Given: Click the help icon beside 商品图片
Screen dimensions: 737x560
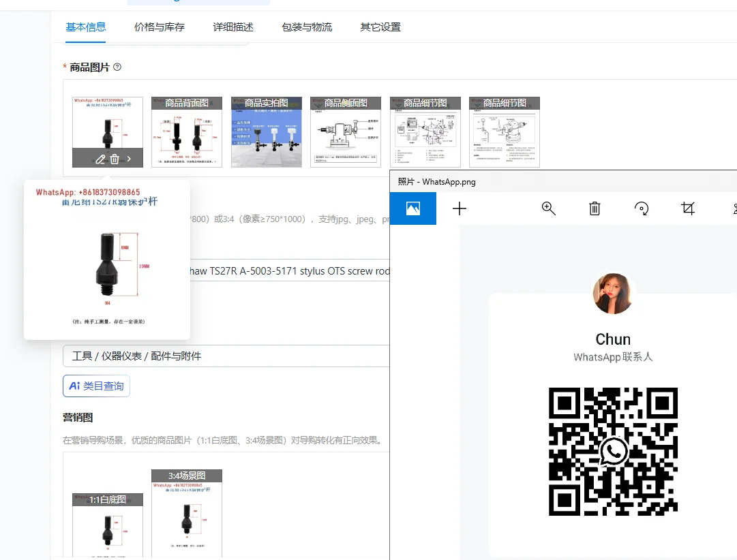Looking at the screenshot, I should click(x=117, y=67).
